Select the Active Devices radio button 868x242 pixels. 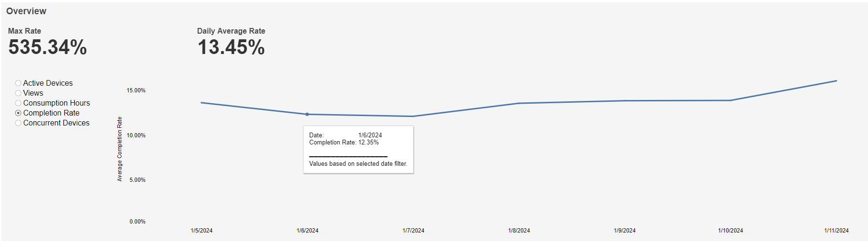18,83
